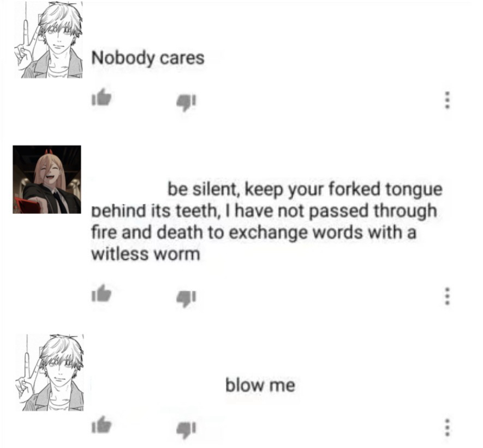Open profile of the laughing horned girl avatar

(x=47, y=180)
